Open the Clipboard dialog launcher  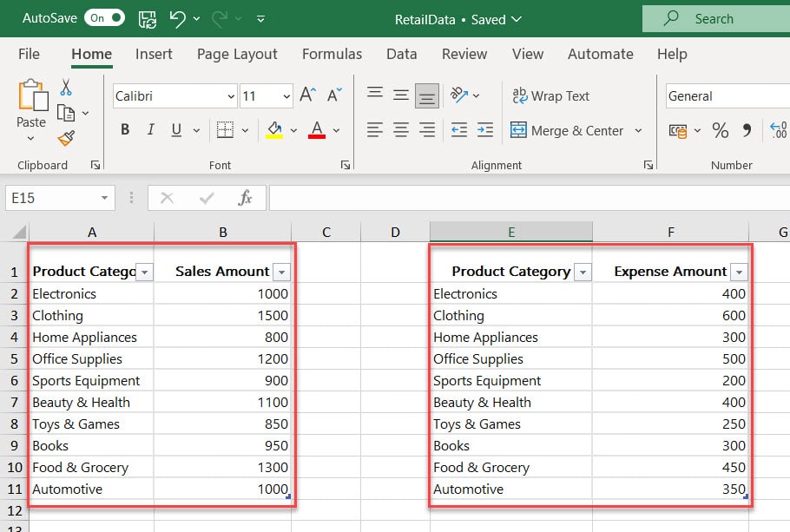(x=95, y=165)
